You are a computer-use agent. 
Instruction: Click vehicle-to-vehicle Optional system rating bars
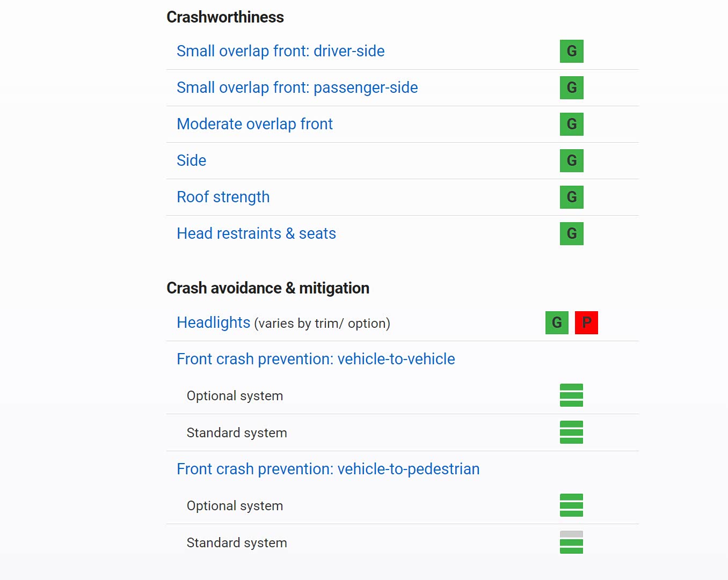571,396
